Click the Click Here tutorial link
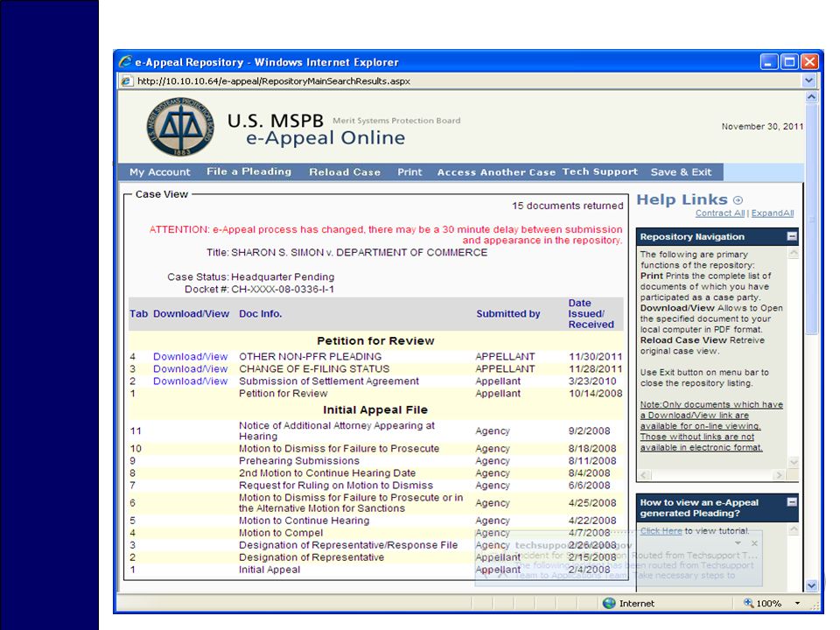The image size is (840, 630). (661, 531)
